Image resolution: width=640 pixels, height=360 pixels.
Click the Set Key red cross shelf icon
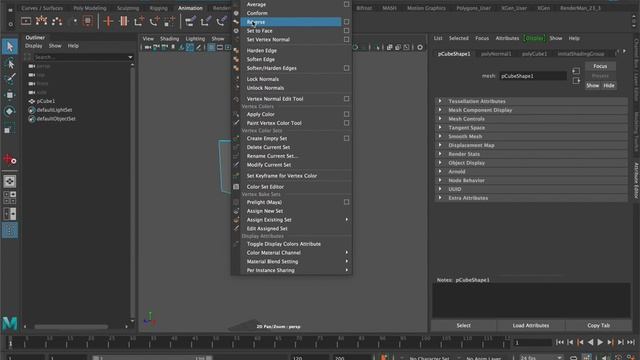pyautogui.click(x=108, y=21)
